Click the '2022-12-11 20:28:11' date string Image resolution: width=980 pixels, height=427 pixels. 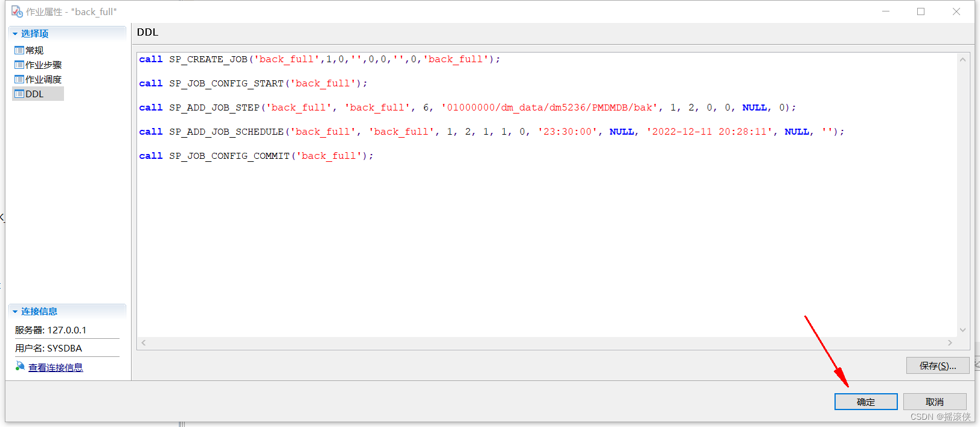709,132
